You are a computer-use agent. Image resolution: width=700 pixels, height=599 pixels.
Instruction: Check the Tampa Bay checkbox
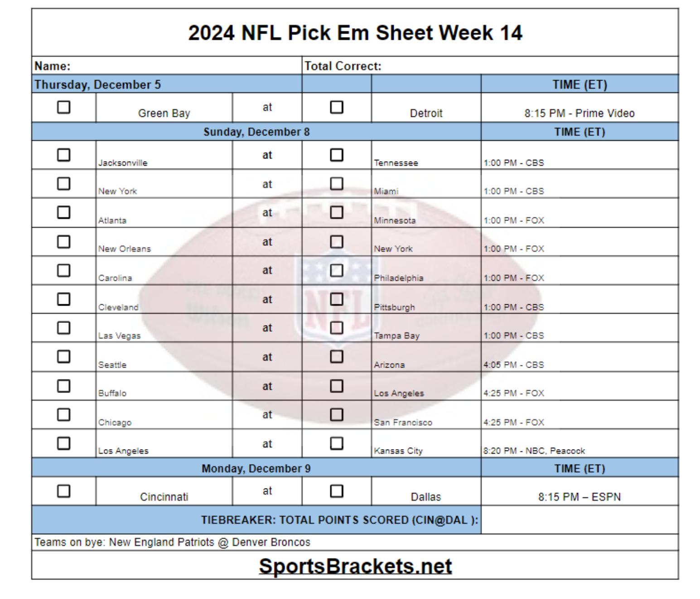(337, 328)
